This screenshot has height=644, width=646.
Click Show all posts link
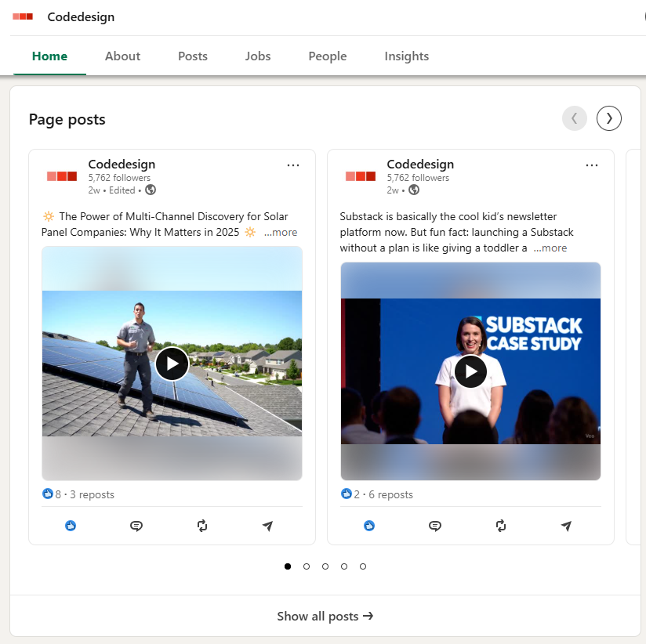pos(325,617)
